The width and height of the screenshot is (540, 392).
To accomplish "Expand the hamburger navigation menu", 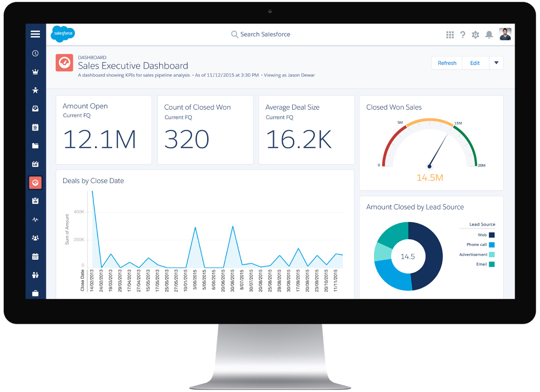I will (x=35, y=34).
